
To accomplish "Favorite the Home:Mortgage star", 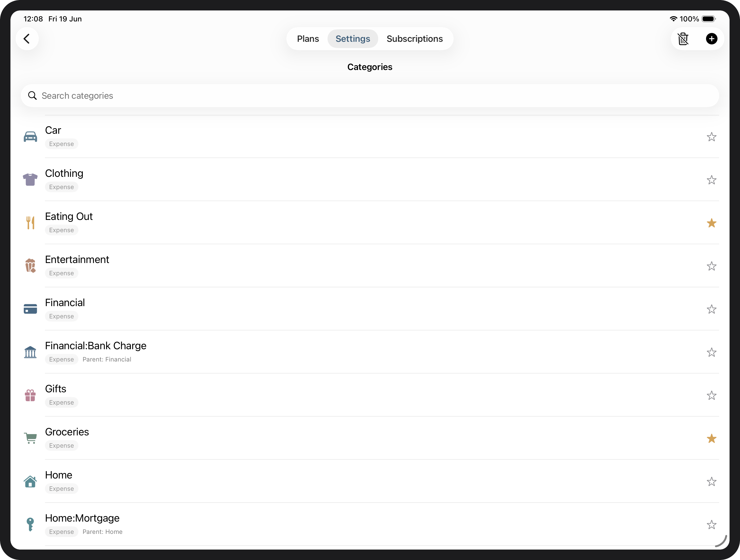I will click(x=712, y=524).
